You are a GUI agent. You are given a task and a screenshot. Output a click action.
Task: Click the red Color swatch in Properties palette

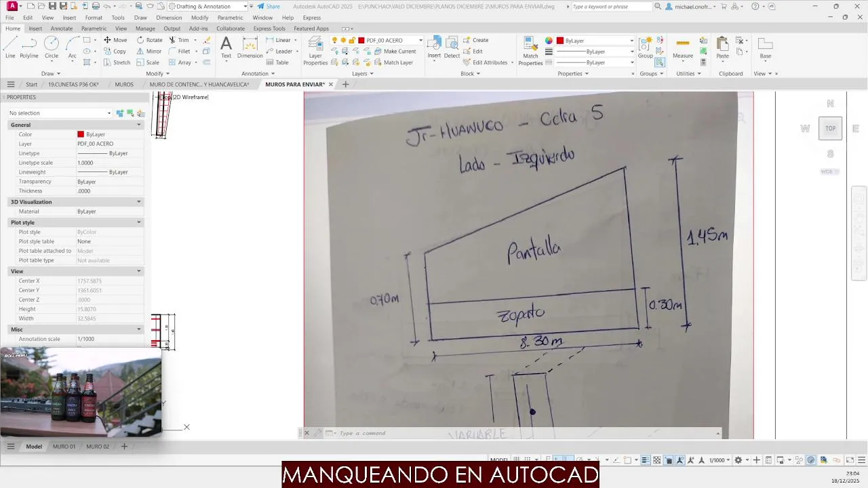[81, 134]
